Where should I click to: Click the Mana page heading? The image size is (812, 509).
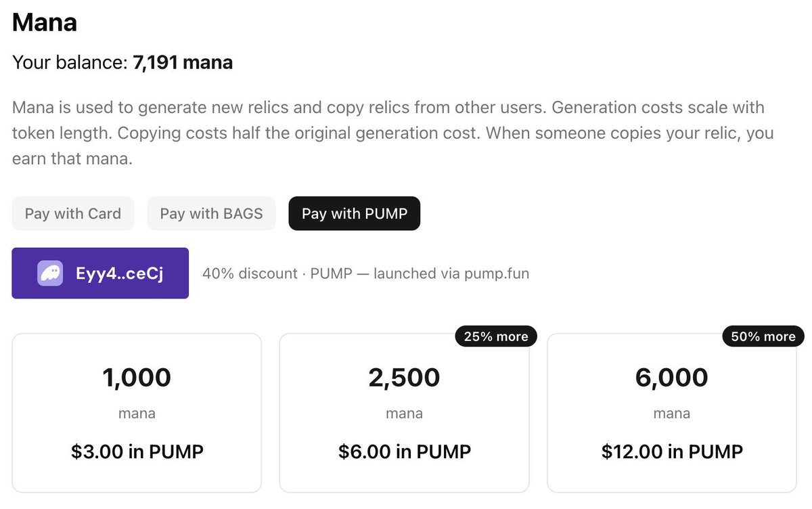pyautogui.click(x=45, y=23)
